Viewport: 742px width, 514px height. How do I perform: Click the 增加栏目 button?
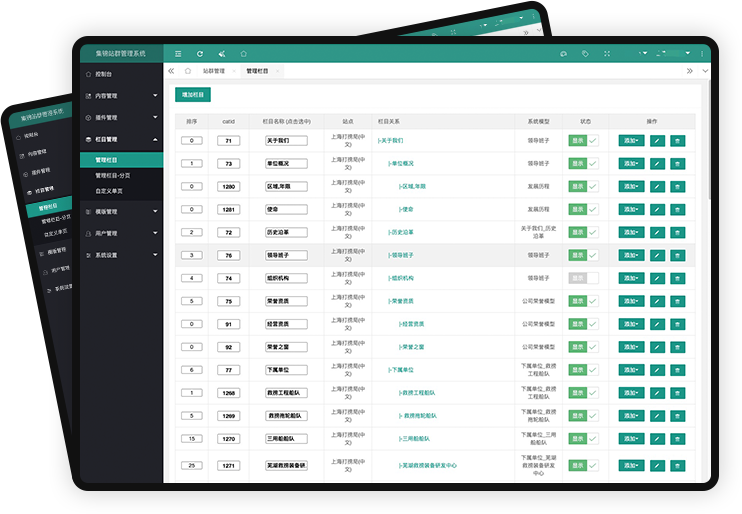[x=192, y=94]
